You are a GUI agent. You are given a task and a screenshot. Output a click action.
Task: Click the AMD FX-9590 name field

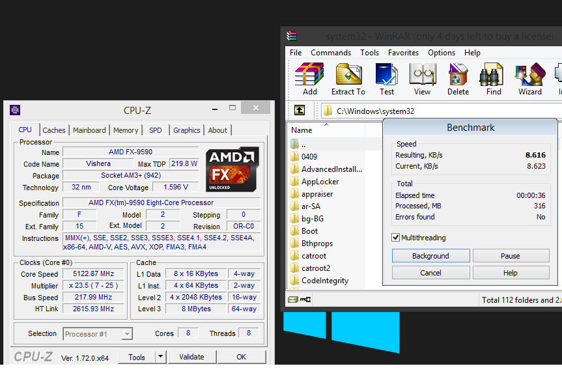click(130, 152)
